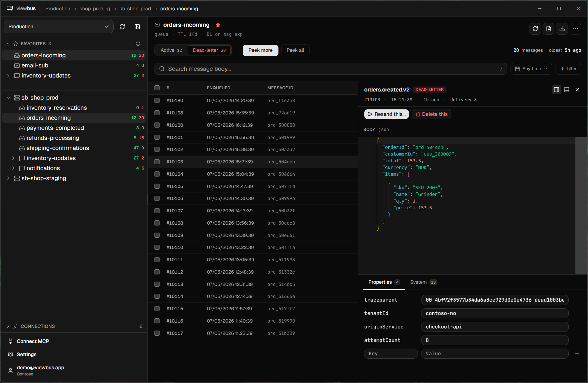
Task: Click the Connections plug icon
Action: click(15, 326)
